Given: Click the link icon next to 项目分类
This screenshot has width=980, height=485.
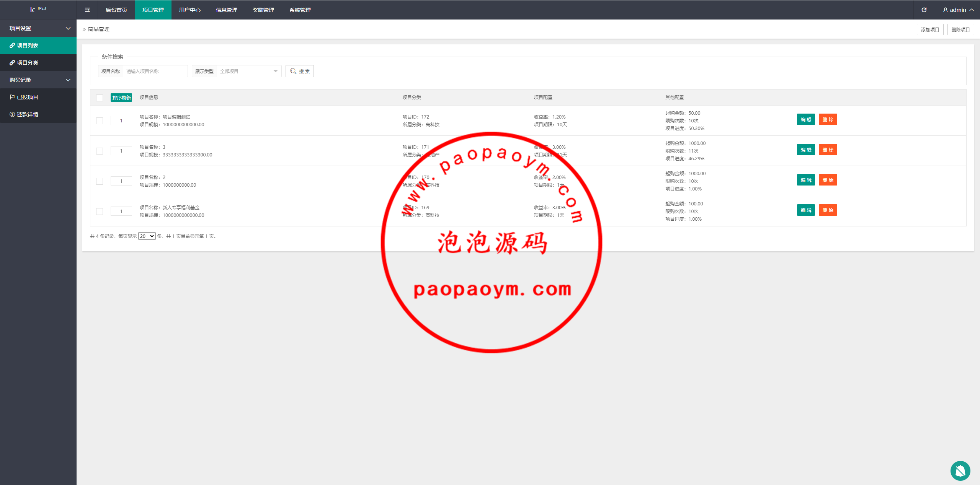Looking at the screenshot, I should coord(12,63).
